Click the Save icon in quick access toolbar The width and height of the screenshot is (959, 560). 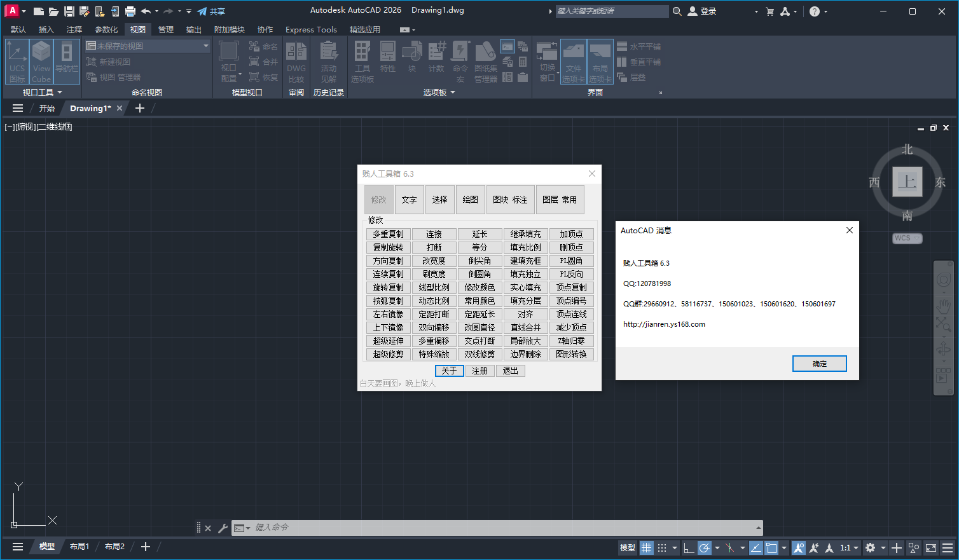pos(69,11)
